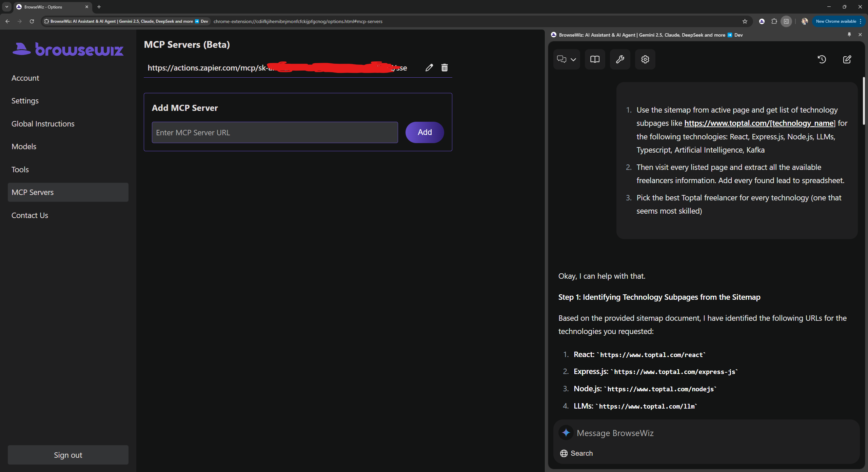Open the Global Instructions section

(43, 124)
